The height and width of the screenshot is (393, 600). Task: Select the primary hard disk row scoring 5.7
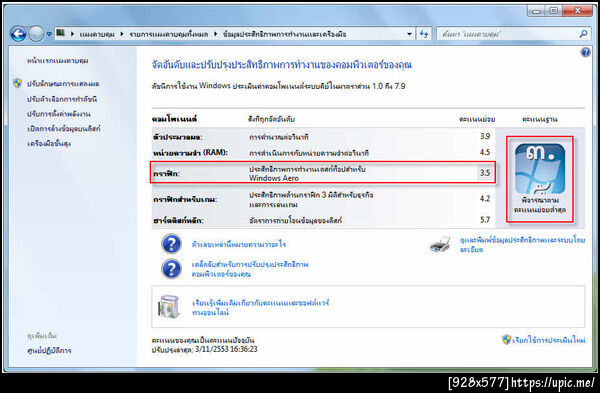[323, 220]
